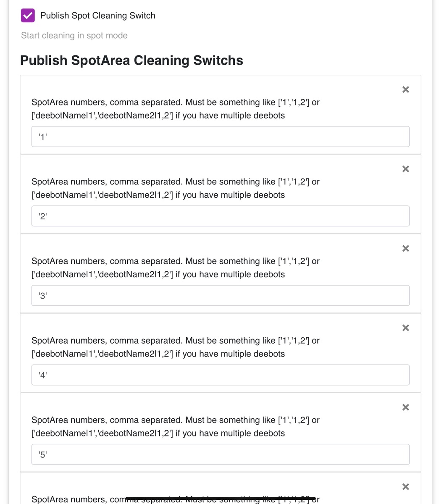The image size is (439, 504).
Task: Focus the SpotArea field with value '1'
Action: click(x=220, y=136)
